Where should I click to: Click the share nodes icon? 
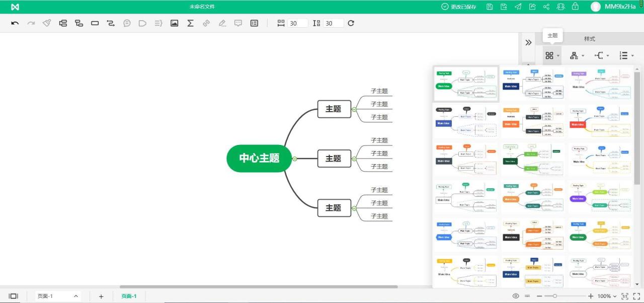point(546,7)
